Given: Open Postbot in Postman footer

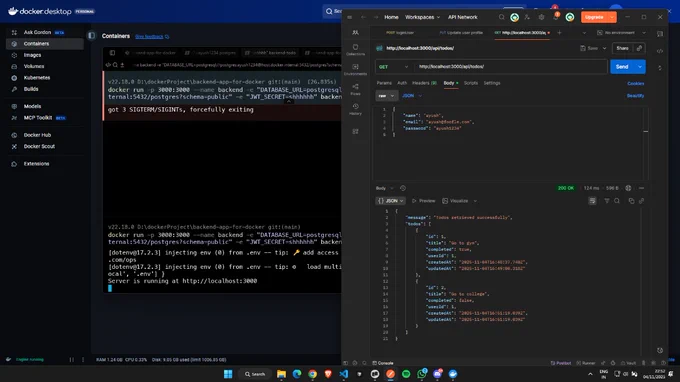Looking at the screenshot, I should [x=560, y=363].
